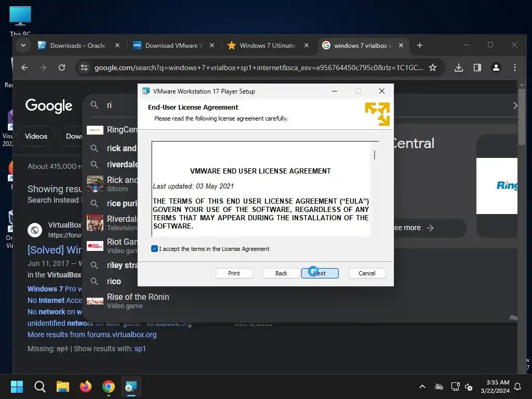
Task: Close the Windows 7 Ultimate tab
Action: [307, 46]
